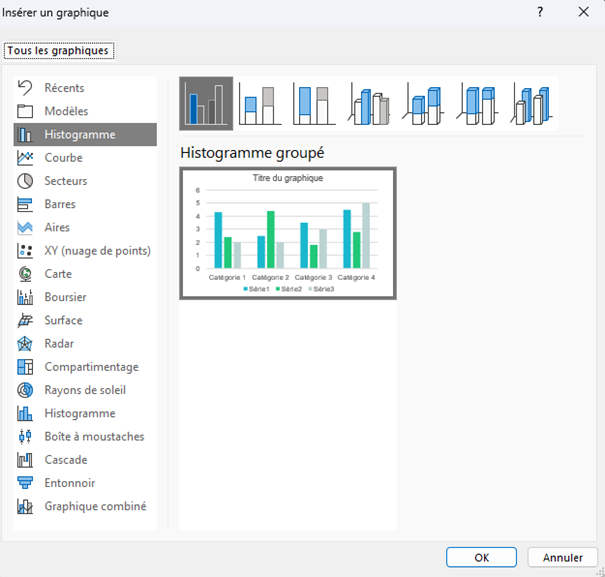Select the Radar chart icon
Screen dimensions: 605x577
coord(25,343)
